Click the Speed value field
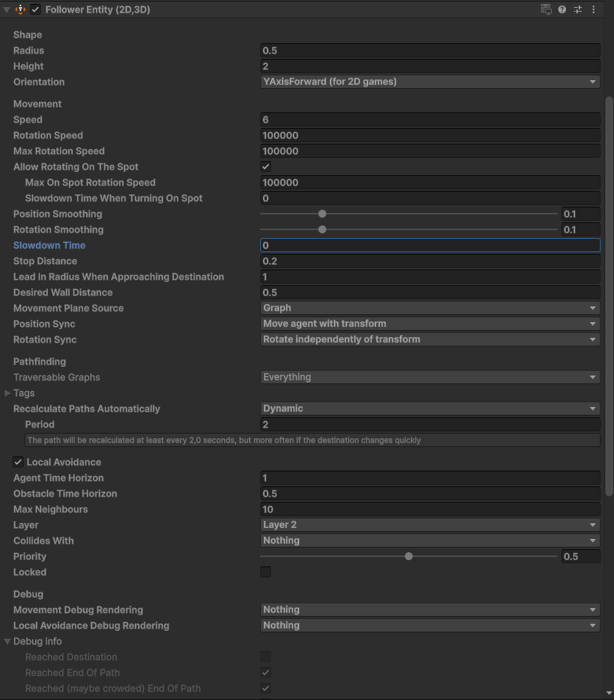The height and width of the screenshot is (700, 614). tap(429, 119)
